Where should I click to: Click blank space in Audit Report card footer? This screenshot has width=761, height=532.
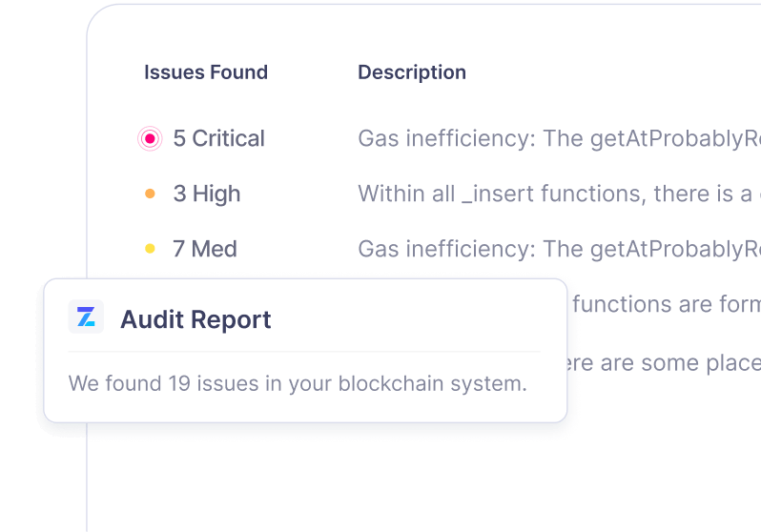point(305,409)
